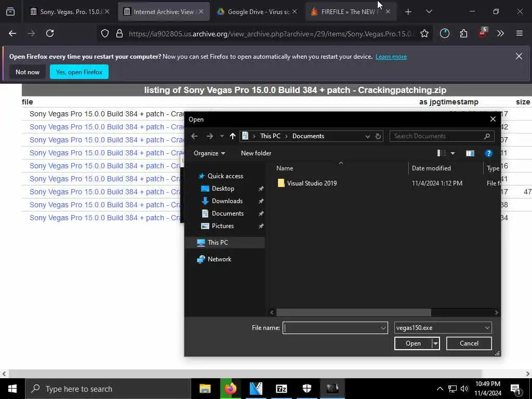Expand the view options dropdown arrow
Screen dimensions: 532x399
(x=453, y=153)
